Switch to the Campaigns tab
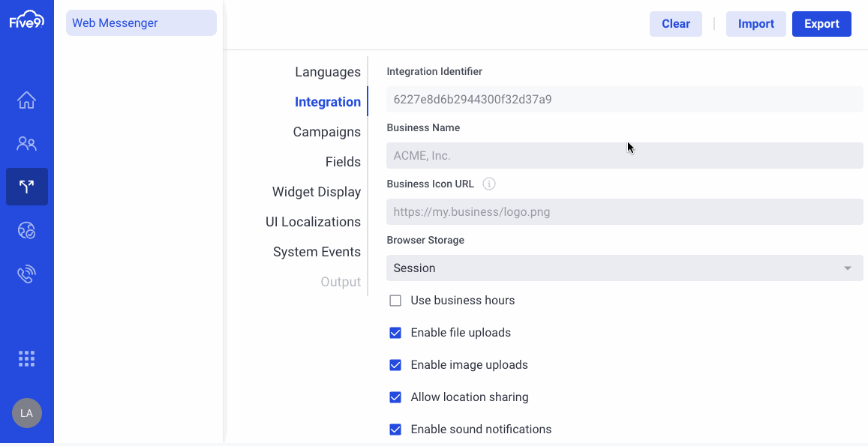Screen dimensions: 868x446 coord(326,132)
